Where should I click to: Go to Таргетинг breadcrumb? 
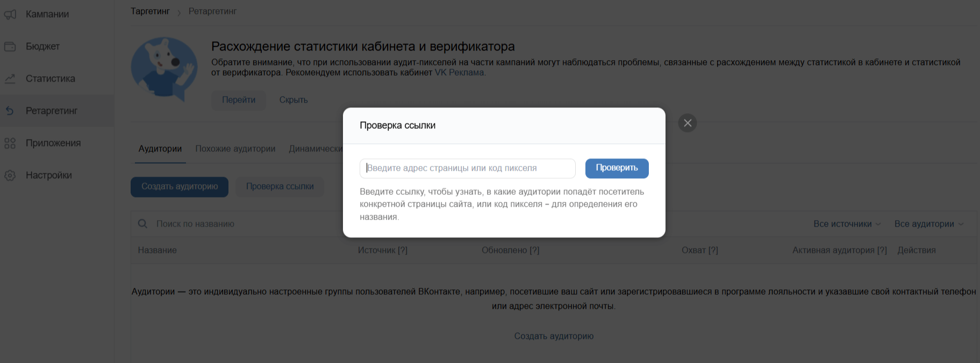point(150,11)
